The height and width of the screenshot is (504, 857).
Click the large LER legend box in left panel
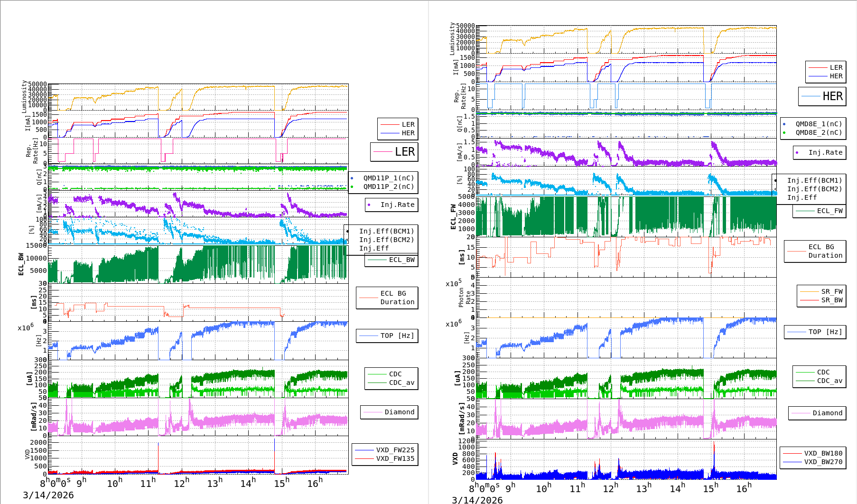coord(394,152)
